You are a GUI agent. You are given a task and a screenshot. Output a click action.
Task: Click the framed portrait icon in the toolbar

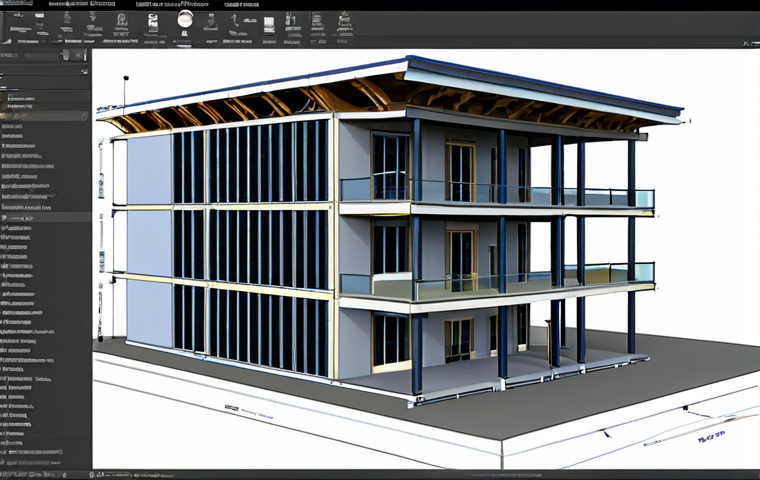click(122, 20)
